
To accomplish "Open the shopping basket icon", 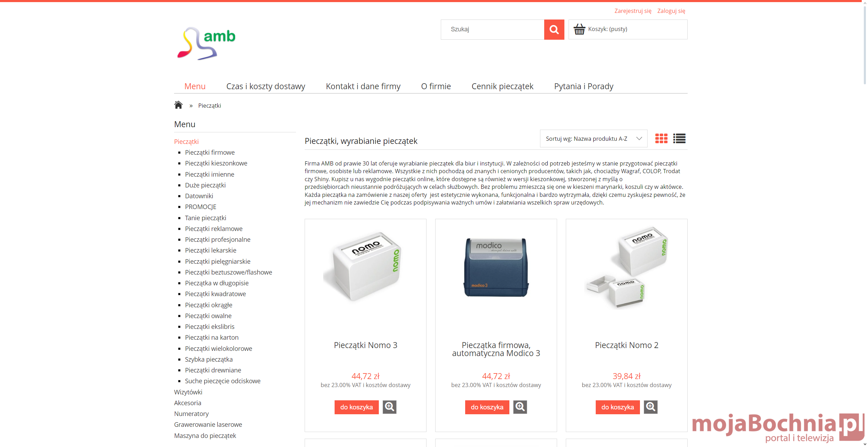I will pyautogui.click(x=579, y=29).
